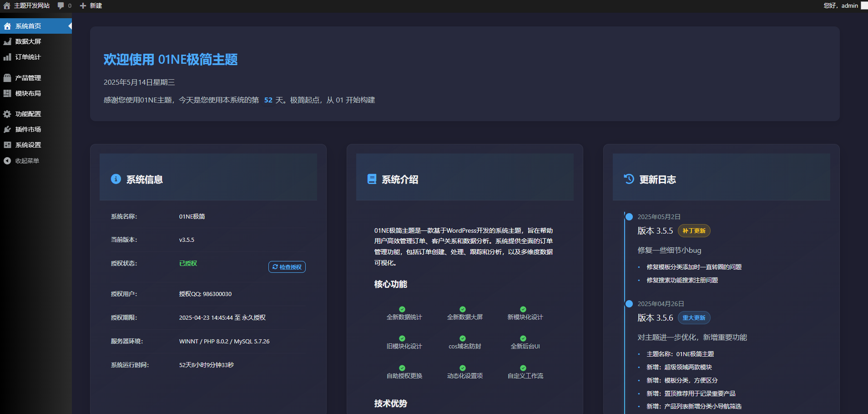The image size is (868, 414).
Task: Click the WINNT / PHP 8.0.2 / MySQL 5.7.26 text
Action: 224,341
